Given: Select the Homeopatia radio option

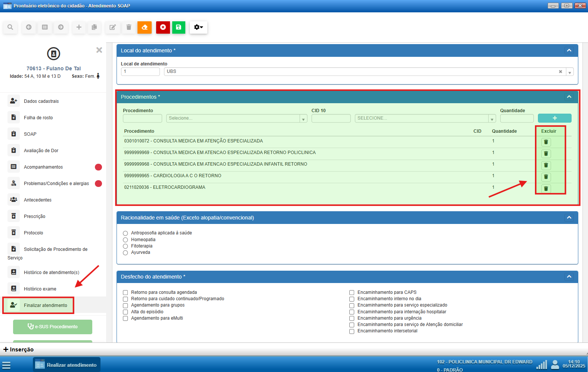Looking at the screenshot, I should 126,240.
